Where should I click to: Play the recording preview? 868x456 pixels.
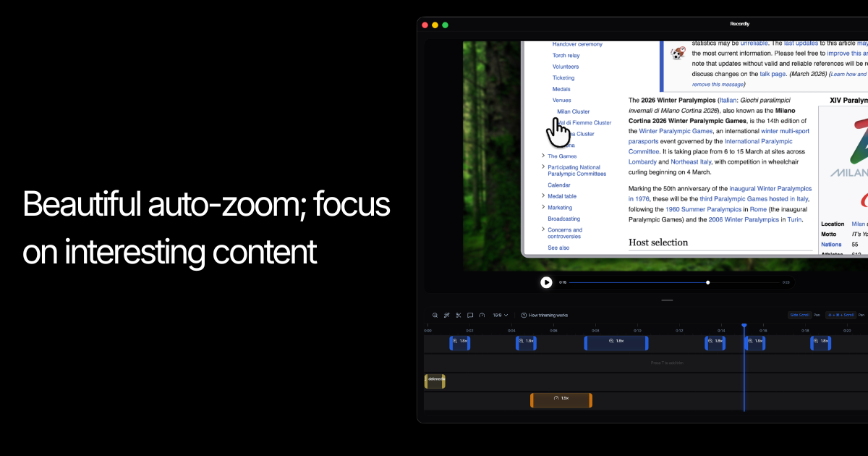pyautogui.click(x=546, y=282)
